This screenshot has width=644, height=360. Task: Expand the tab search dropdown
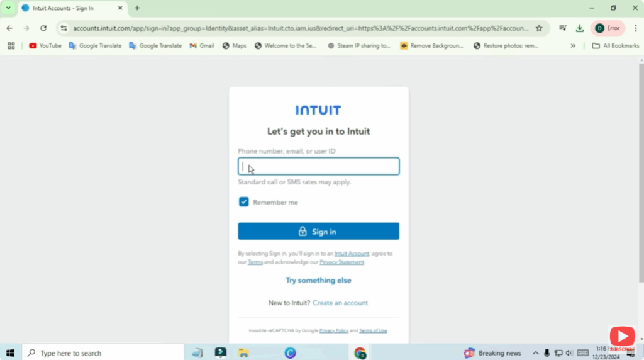coord(8,8)
